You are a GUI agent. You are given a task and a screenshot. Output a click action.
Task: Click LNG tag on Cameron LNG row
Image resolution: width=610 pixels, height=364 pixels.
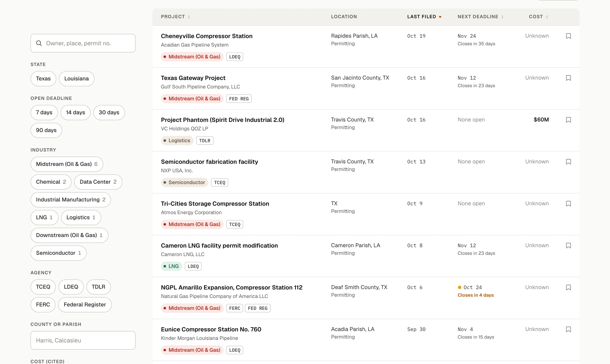171,266
